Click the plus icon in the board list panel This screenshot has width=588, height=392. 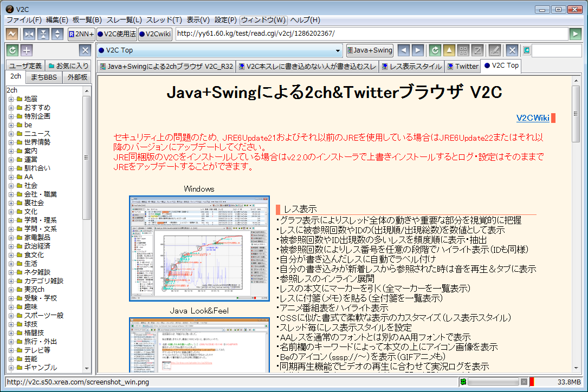(x=27, y=51)
